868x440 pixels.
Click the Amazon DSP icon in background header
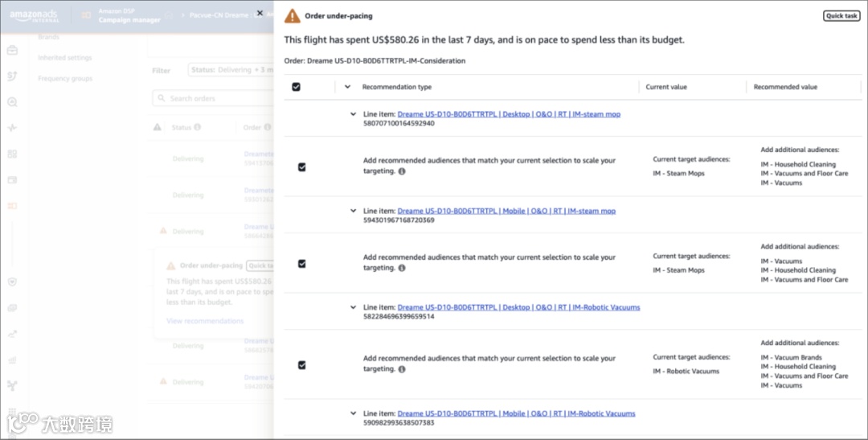pos(86,15)
